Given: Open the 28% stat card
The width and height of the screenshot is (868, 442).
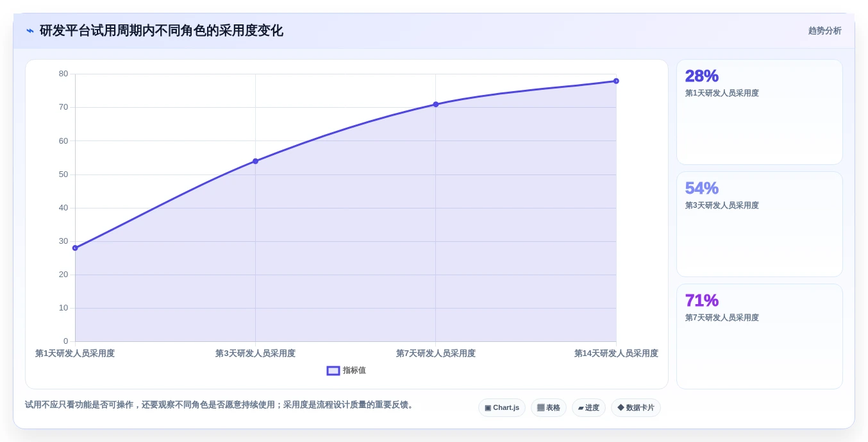Looking at the screenshot, I should (760, 112).
